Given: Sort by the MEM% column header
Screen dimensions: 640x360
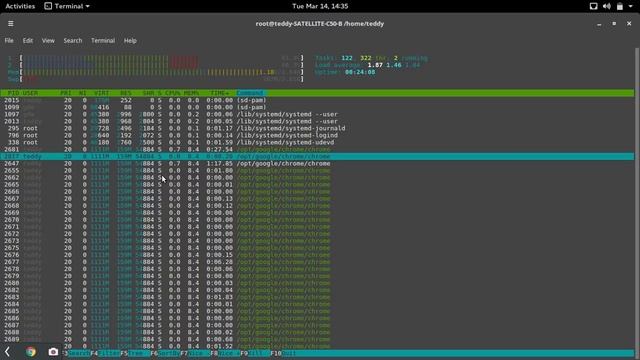Looking at the screenshot, I should [x=191, y=93].
